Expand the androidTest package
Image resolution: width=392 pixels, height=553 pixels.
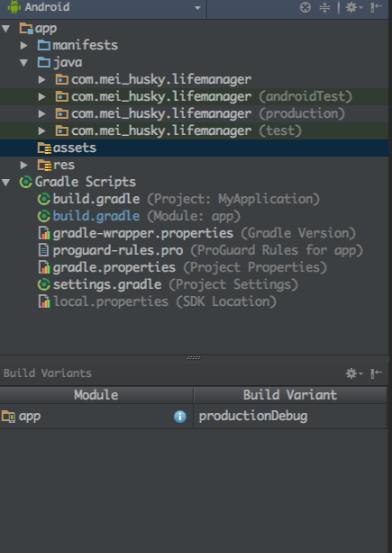[42, 96]
